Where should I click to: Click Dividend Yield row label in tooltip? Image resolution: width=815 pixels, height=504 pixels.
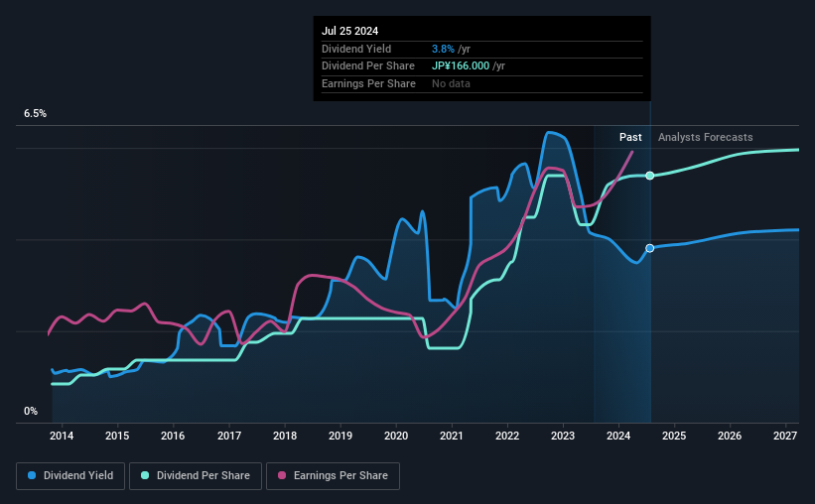click(356, 49)
